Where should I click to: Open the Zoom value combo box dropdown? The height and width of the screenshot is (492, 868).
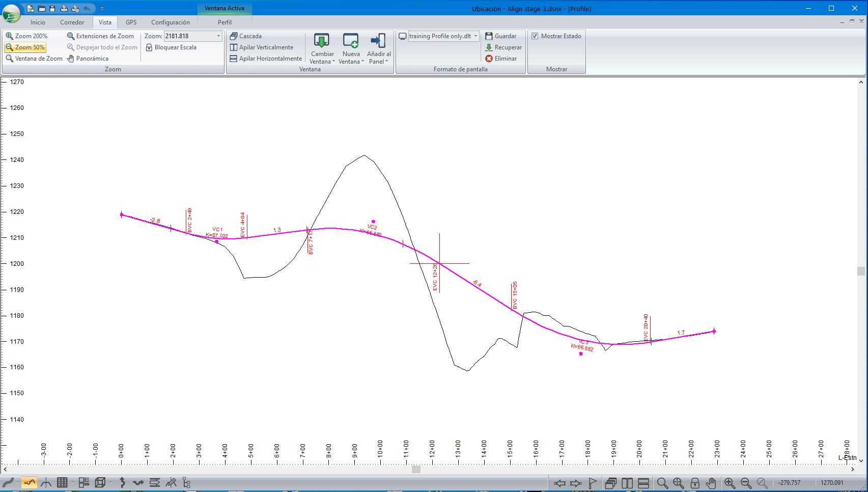pos(219,36)
